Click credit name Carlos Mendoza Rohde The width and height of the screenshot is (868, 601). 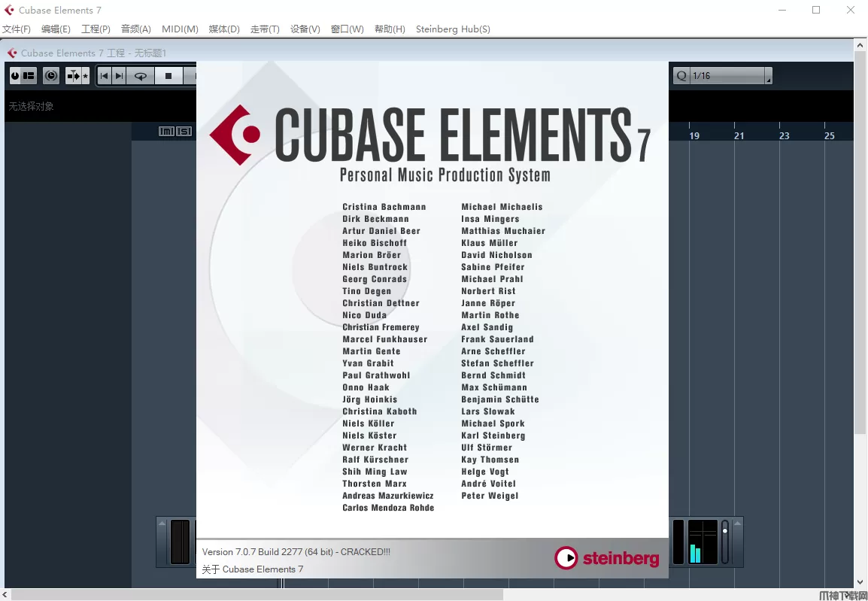pyautogui.click(x=388, y=508)
